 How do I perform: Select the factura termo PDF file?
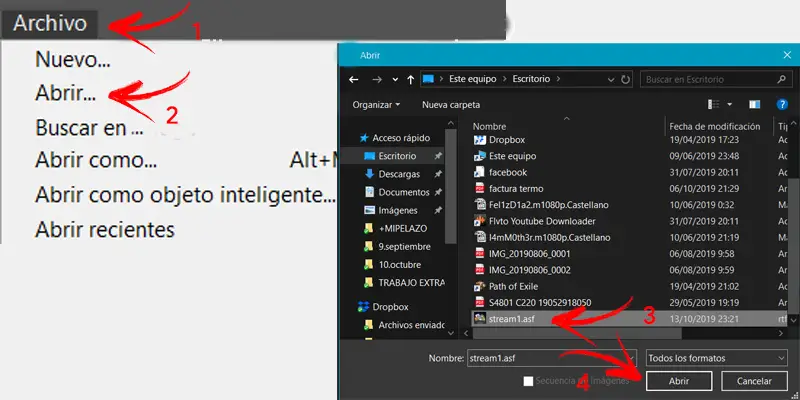[x=516, y=189]
